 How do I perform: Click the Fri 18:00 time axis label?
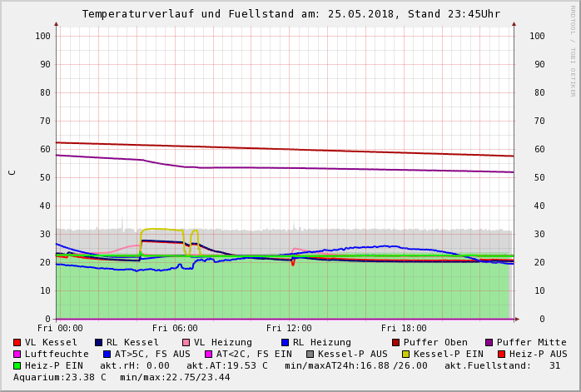click(x=404, y=329)
